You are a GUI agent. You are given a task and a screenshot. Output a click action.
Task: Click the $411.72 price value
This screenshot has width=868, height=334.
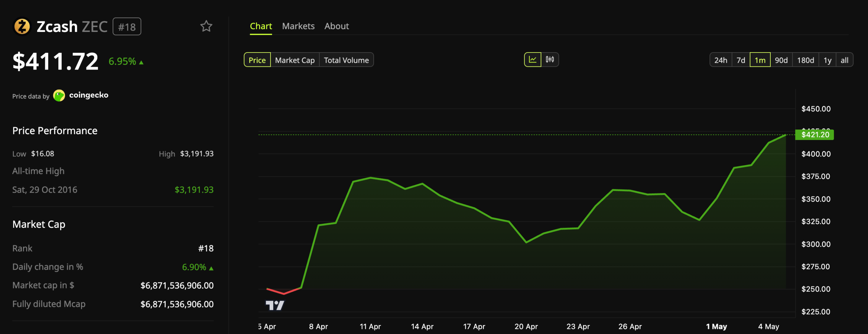pos(56,61)
